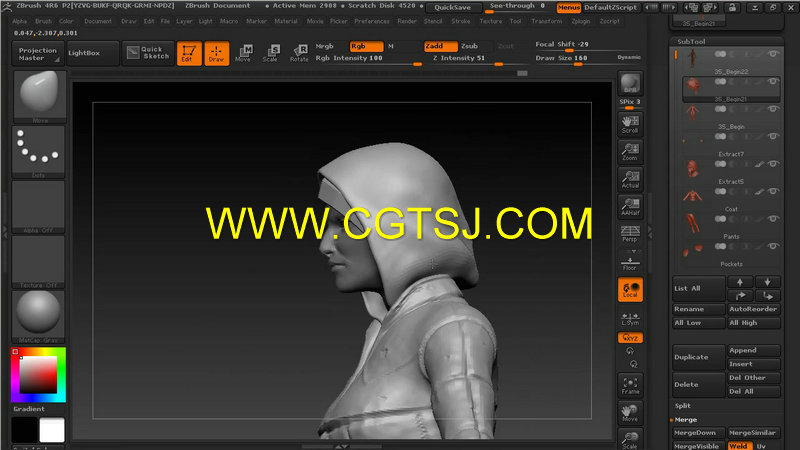Click the AAHalf view icon
Viewport: 800px width, 450px height.
[x=630, y=207]
